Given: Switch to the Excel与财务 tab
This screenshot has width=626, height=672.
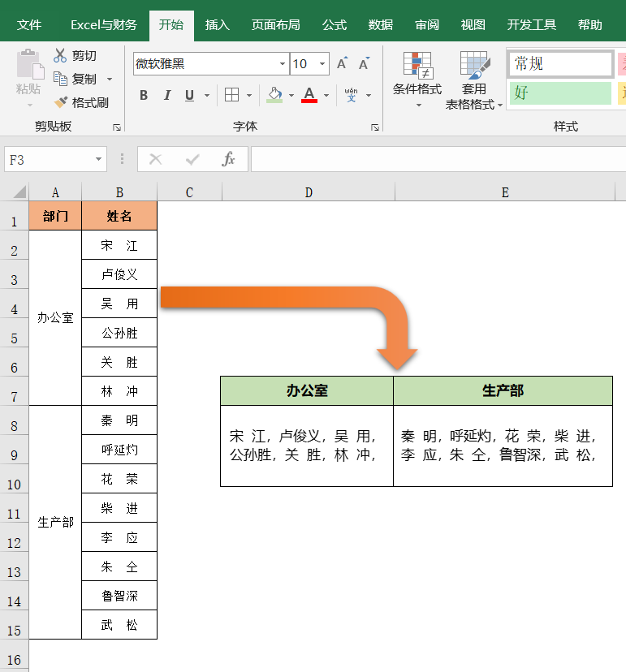Looking at the screenshot, I should [x=103, y=25].
